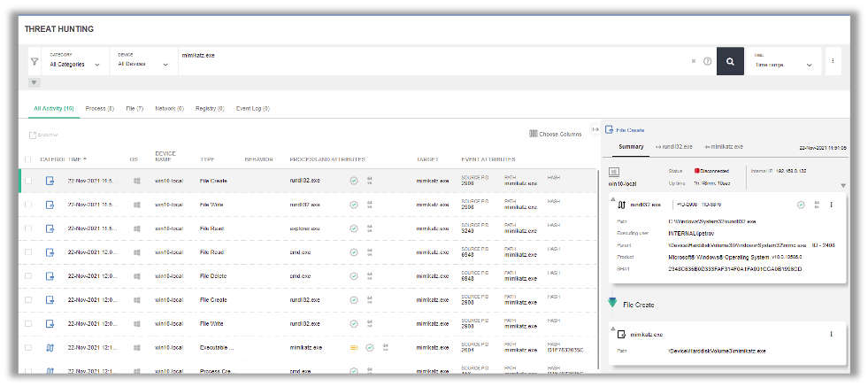Click rundll32.exe process icon in details card
The width and height of the screenshot is (868, 387).
tap(621, 205)
